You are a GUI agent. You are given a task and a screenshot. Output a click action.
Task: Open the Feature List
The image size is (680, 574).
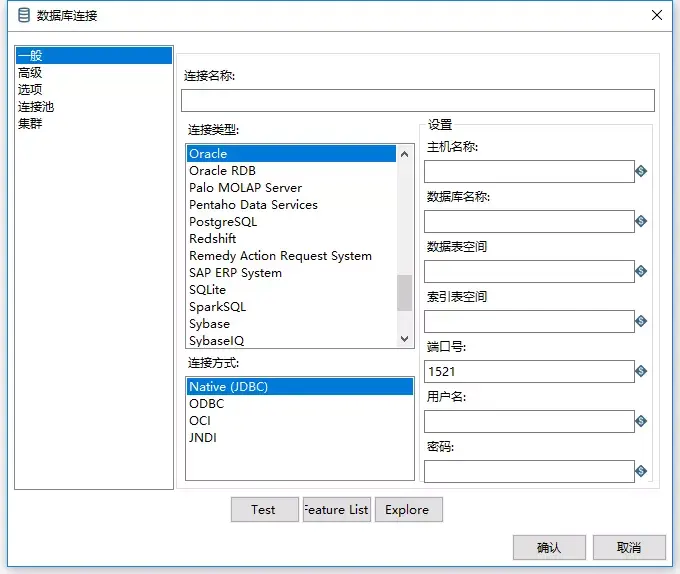pos(337,509)
